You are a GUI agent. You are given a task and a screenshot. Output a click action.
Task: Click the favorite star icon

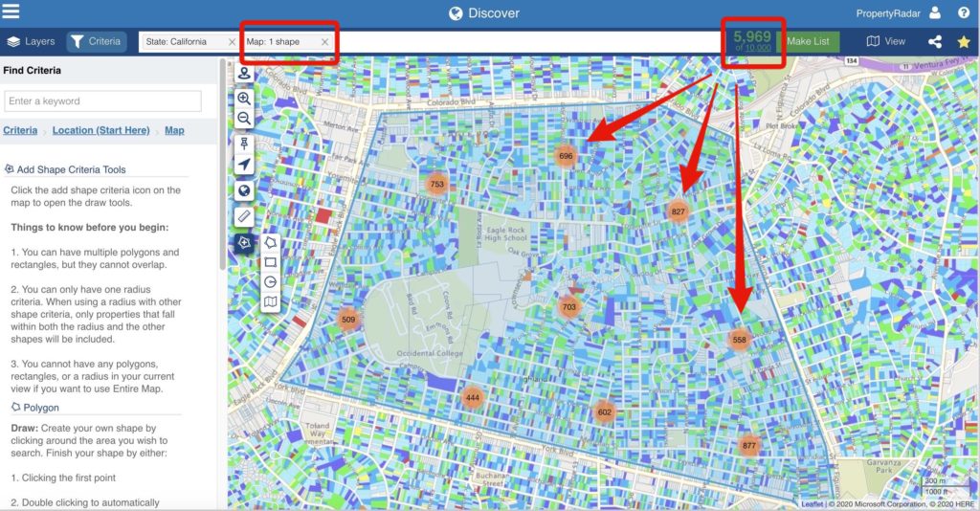[x=964, y=41]
